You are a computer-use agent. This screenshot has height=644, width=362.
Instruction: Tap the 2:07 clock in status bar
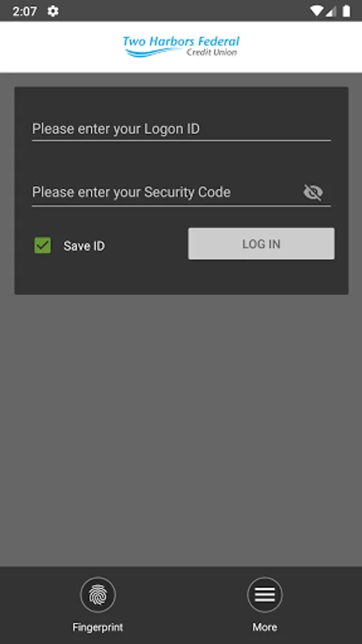coord(24,11)
